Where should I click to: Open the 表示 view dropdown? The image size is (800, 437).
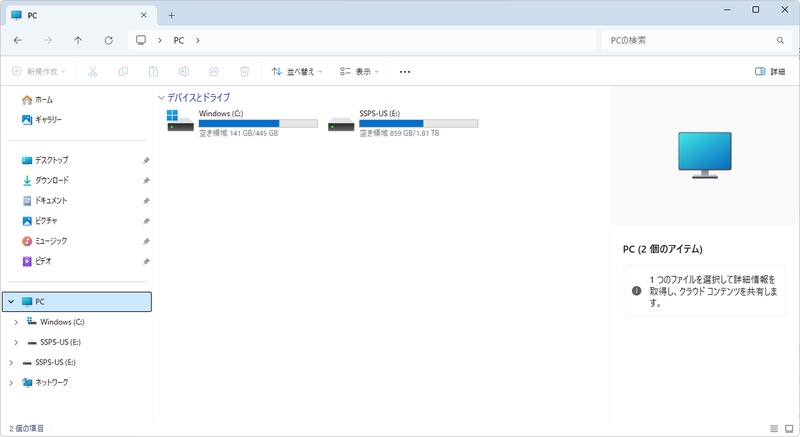pyautogui.click(x=359, y=71)
